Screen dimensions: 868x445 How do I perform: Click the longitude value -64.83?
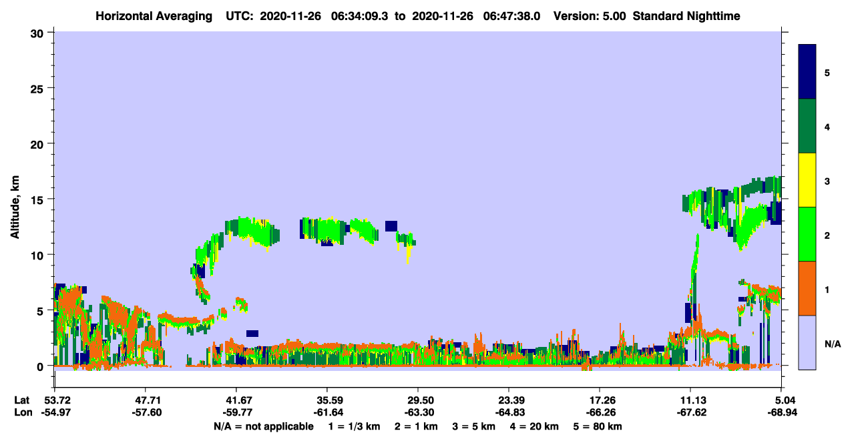click(x=509, y=413)
